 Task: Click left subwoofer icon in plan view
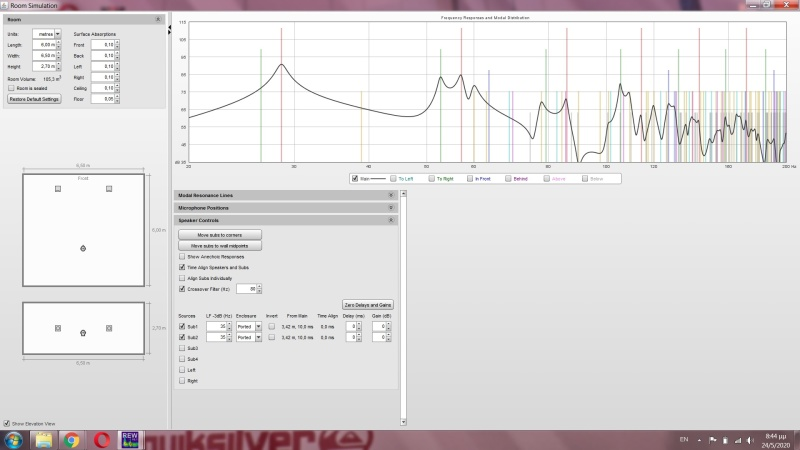[x=58, y=188]
